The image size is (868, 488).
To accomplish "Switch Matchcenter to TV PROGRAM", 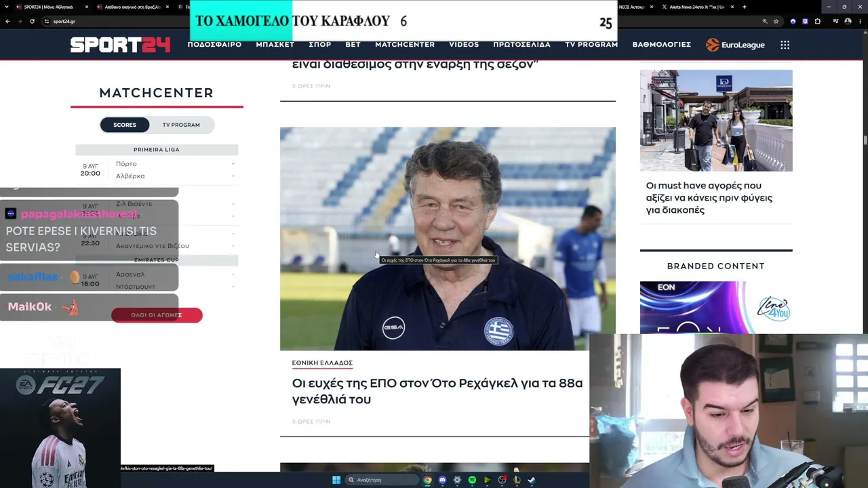I will pos(181,125).
